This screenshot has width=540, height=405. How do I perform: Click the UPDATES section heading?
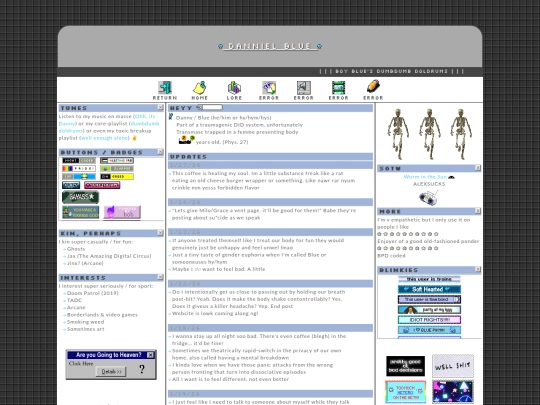coord(188,157)
